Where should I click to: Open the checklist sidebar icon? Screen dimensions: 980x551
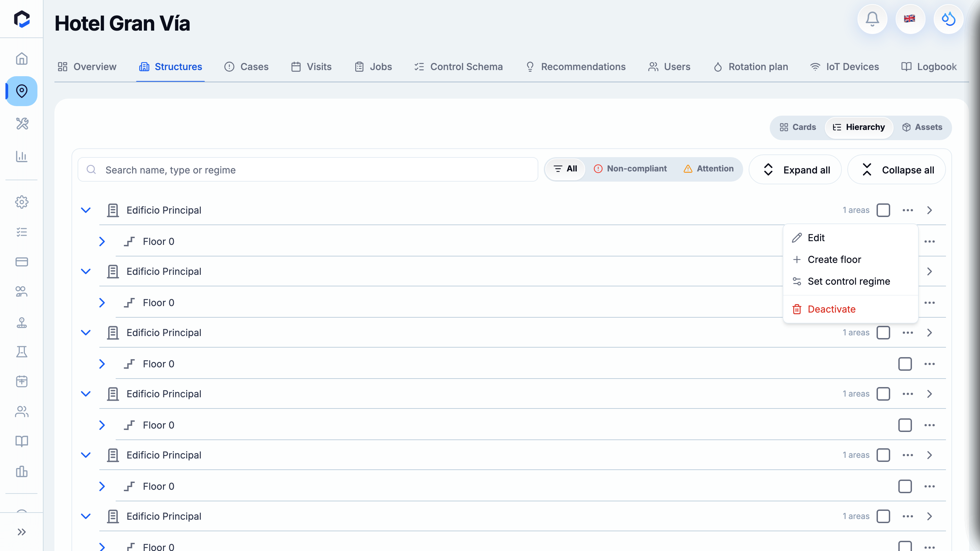point(22,232)
